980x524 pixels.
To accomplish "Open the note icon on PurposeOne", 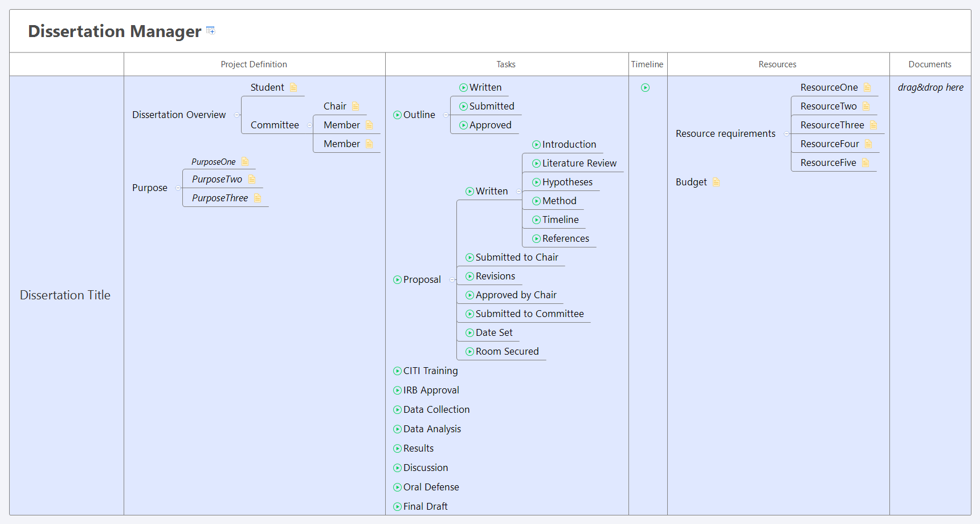I will 245,161.
